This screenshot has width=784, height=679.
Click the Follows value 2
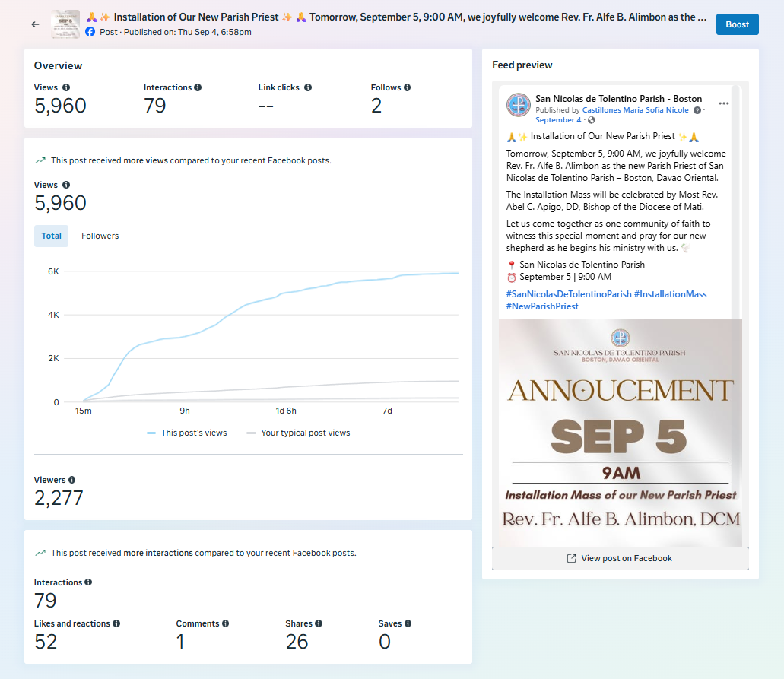click(376, 106)
